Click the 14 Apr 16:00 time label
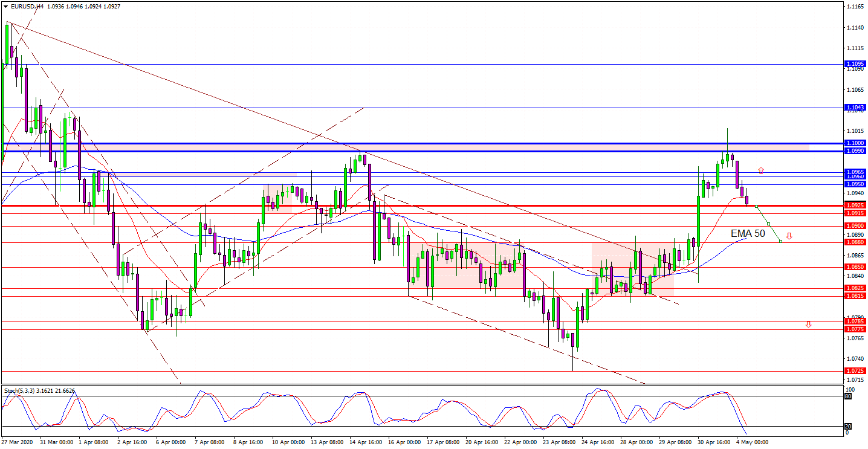This screenshot has width=868, height=449. (x=366, y=442)
